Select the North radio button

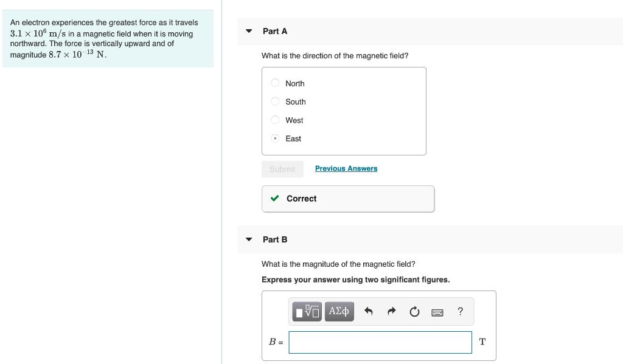pyautogui.click(x=276, y=83)
